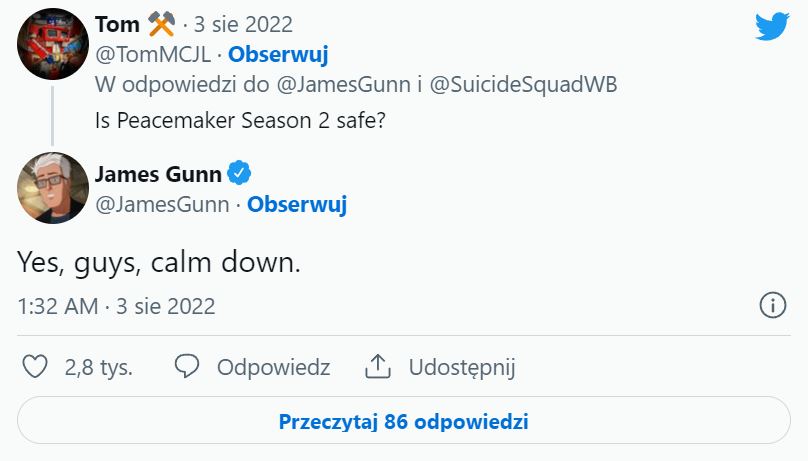
Task: Open Tom's profile avatar
Action: click(53, 44)
